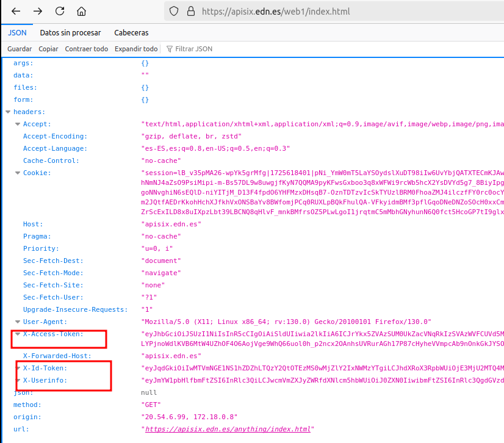The image size is (504, 443).
Task: Click the padlock site security icon
Action: (x=190, y=12)
